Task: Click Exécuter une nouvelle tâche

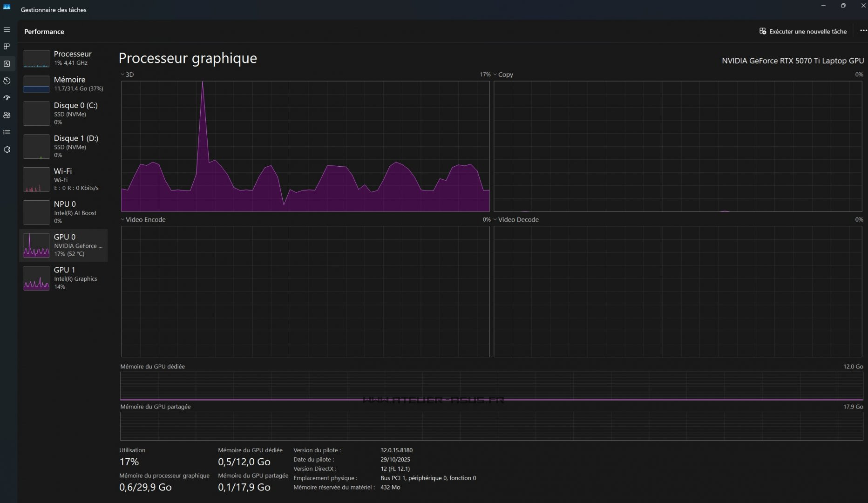Action: pyautogui.click(x=803, y=31)
